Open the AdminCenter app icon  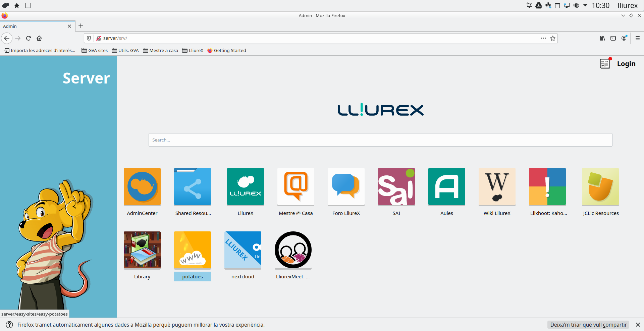pyautogui.click(x=142, y=186)
